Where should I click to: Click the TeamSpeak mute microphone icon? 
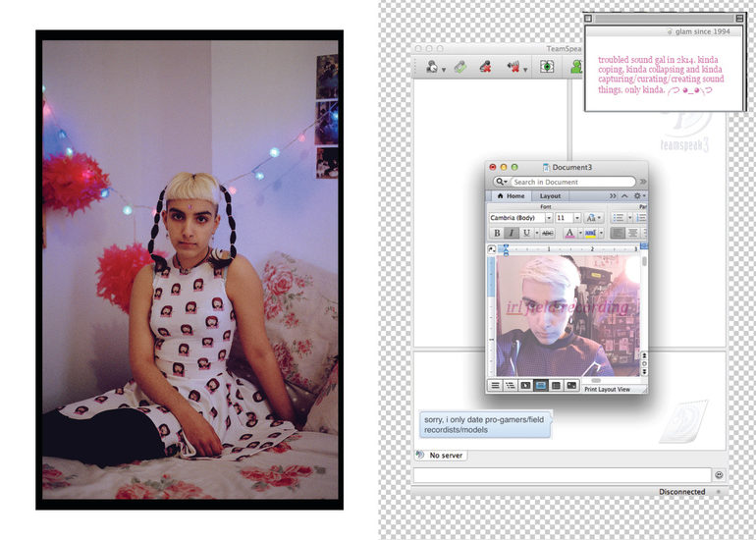pyautogui.click(x=484, y=67)
